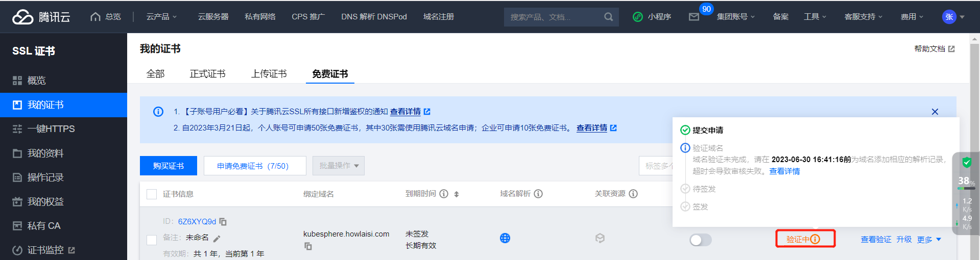Click the 查看验证 link
The width and height of the screenshot is (980, 260).
point(876,240)
